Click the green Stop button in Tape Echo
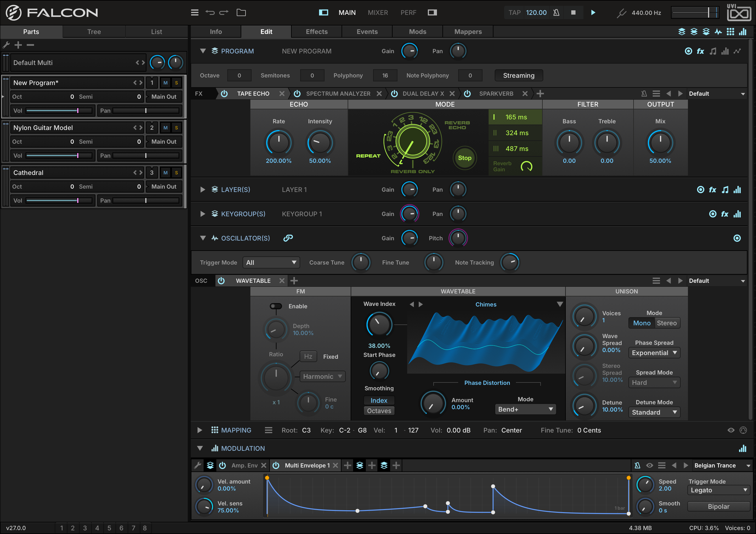 465,158
